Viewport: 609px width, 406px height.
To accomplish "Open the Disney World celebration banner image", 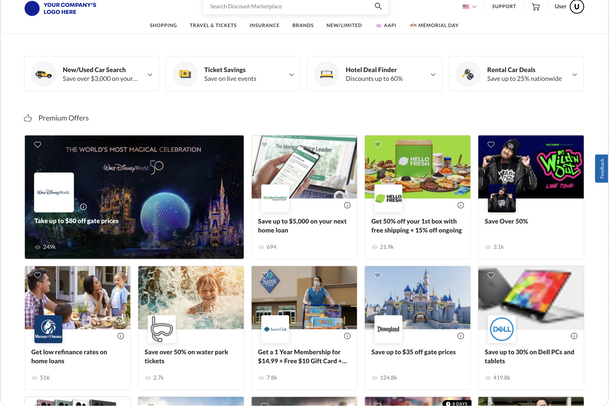I will pos(134,197).
